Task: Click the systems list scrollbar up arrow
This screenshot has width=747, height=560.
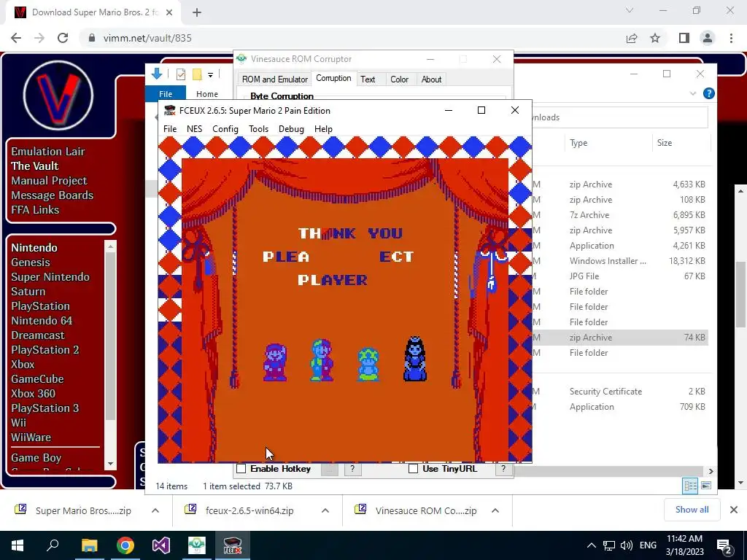Action: tap(111, 246)
